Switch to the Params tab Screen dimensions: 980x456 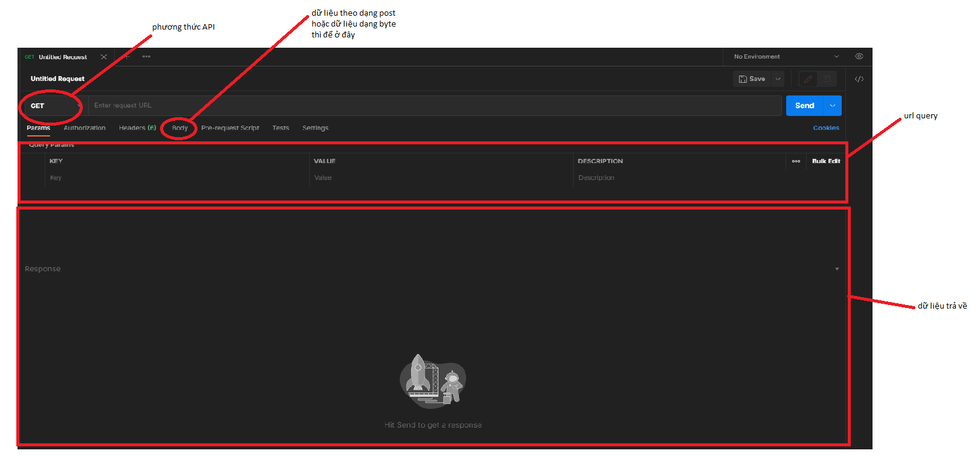pos(39,128)
